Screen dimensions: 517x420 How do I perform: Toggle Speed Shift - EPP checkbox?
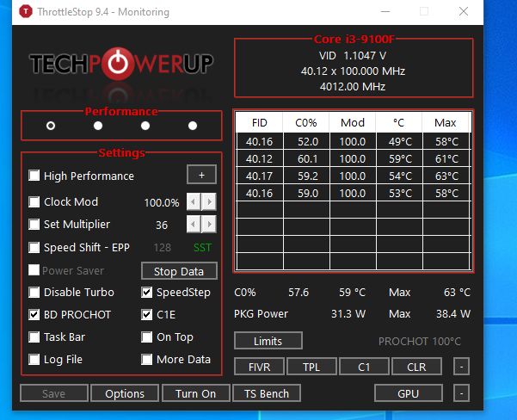(34, 247)
